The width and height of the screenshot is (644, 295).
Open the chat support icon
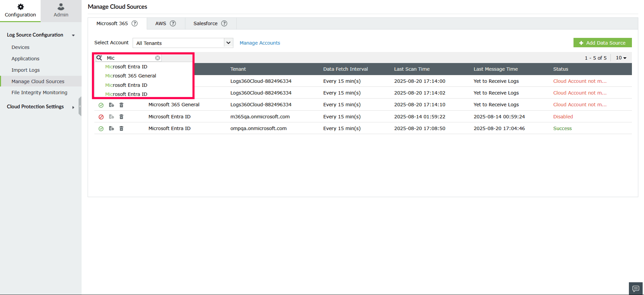tap(636, 288)
